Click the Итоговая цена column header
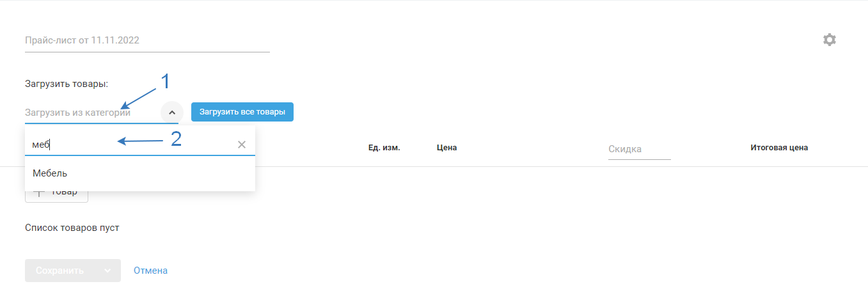The image size is (868, 307). [x=779, y=148]
